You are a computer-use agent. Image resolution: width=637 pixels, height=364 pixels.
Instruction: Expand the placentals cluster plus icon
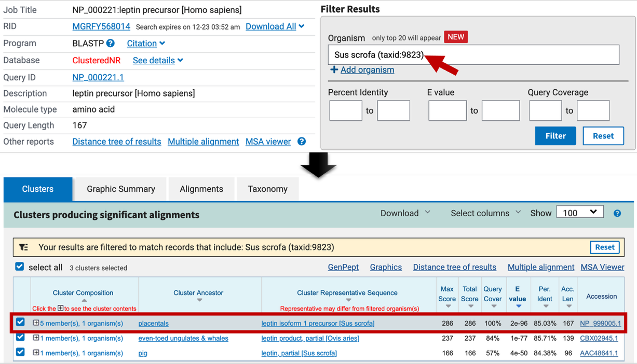36,323
